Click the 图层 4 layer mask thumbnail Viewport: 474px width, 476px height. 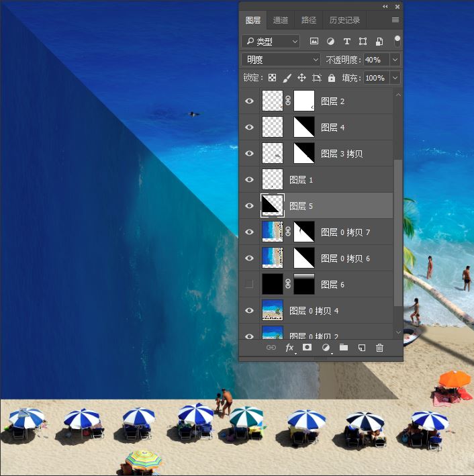click(304, 127)
